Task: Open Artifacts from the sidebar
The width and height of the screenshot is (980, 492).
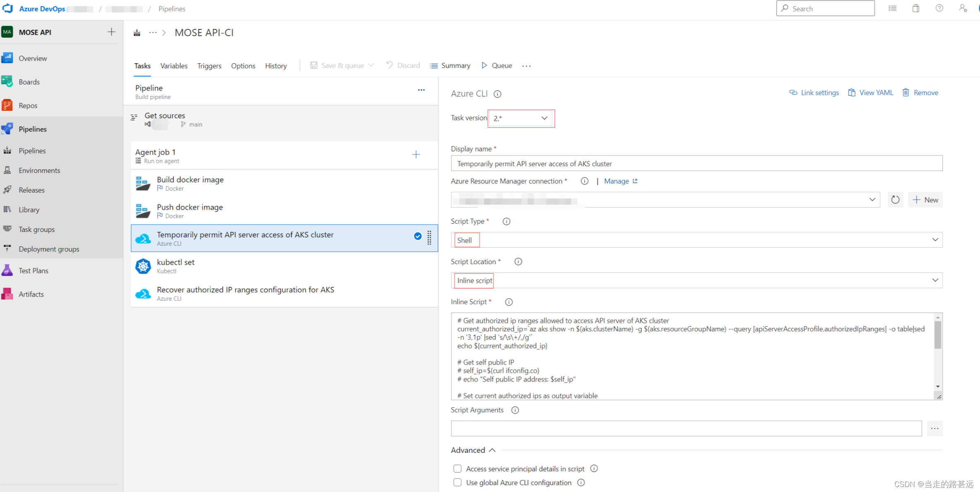Action: (31, 294)
